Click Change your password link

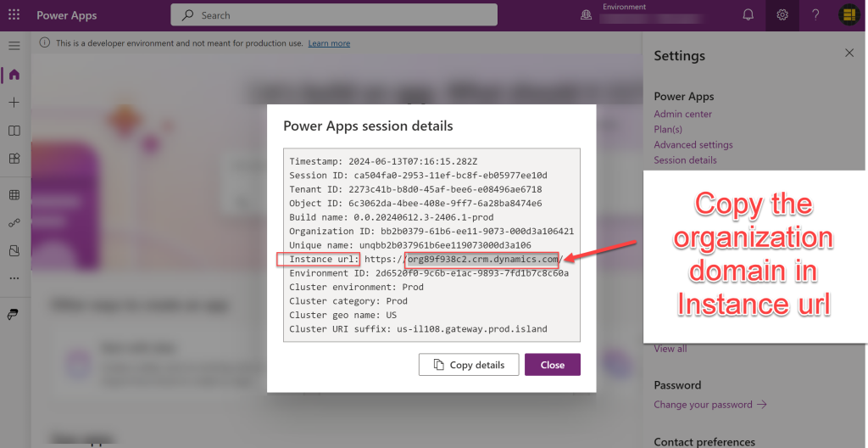click(x=709, y=405)
